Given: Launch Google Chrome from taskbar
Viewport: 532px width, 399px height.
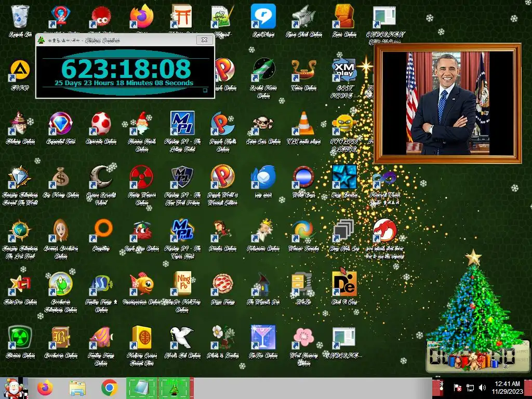Looking at the screenshot, I should tap(109, 388).
